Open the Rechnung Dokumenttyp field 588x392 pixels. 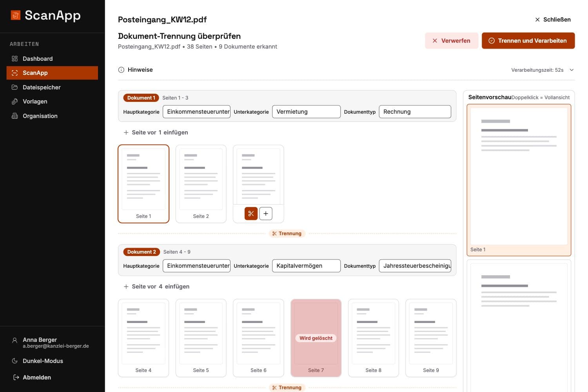[415, 112]
